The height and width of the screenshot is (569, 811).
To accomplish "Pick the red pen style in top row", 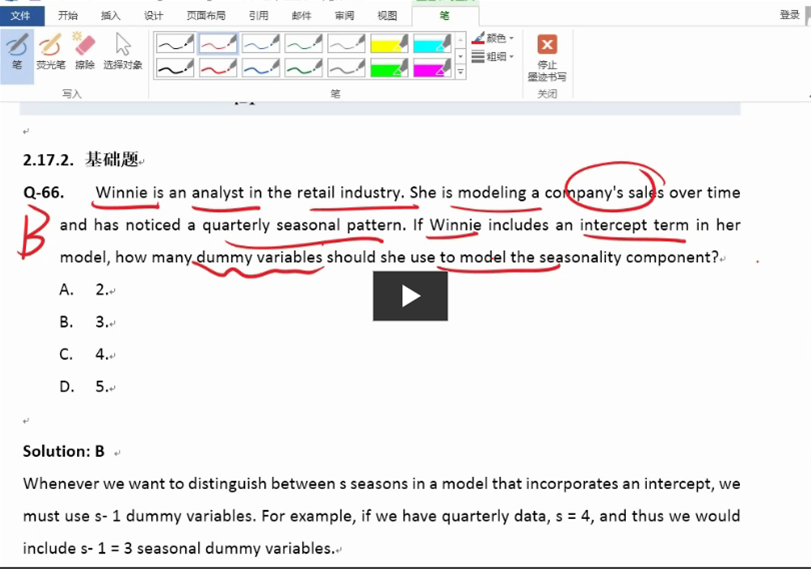I will pos(218,43).
